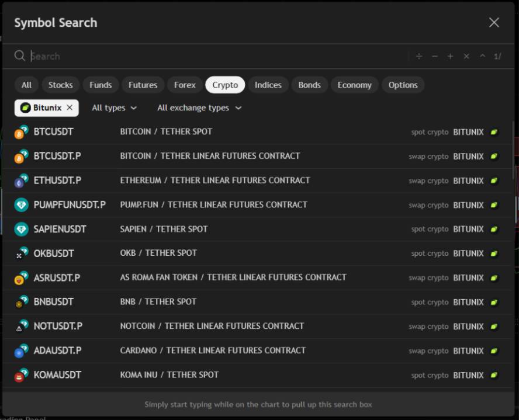The width and height of the screenshot is (519, 420).
Task: Open the All types dropdown
Action: [x=115, y=108]
